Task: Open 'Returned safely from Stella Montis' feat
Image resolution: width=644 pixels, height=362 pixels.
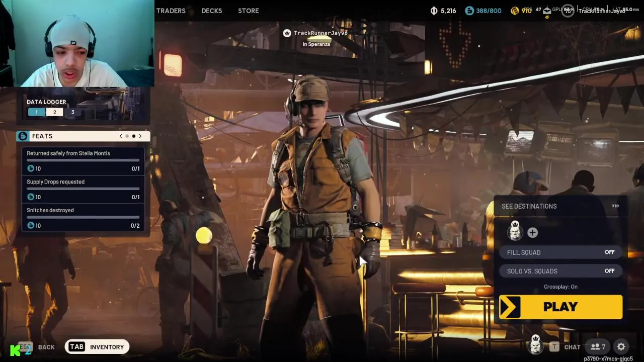Action: [x=83, y=161]
